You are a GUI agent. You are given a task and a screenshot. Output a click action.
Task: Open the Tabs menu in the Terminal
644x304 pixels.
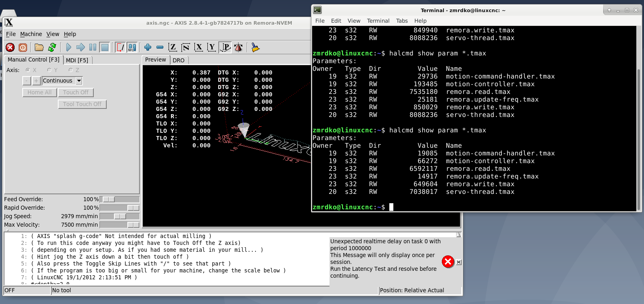pos(402,21)
